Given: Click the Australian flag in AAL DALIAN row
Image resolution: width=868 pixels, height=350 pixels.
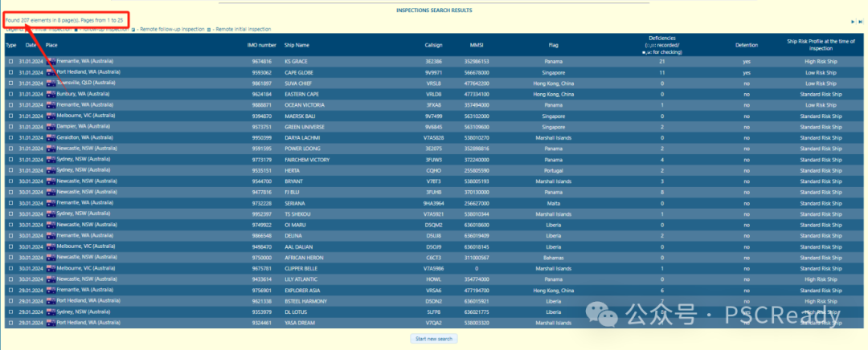Looking at the screenshot, I should pyautogui.click(x=51, y=247).
